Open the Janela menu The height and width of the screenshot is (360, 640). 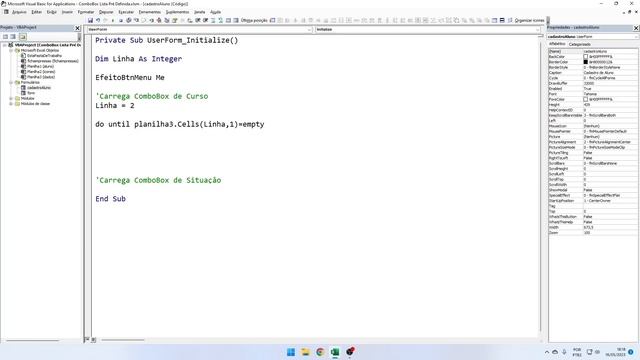(x=200, y=12)
